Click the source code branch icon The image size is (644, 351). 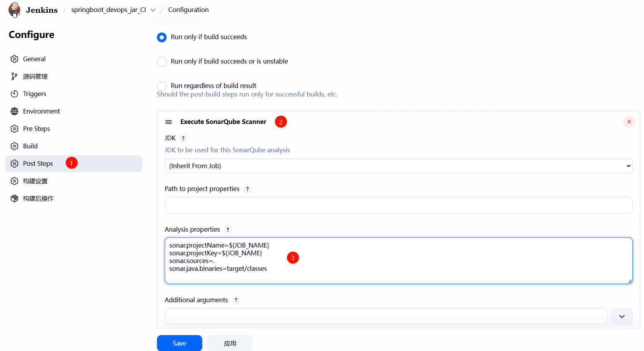[14, 76]
